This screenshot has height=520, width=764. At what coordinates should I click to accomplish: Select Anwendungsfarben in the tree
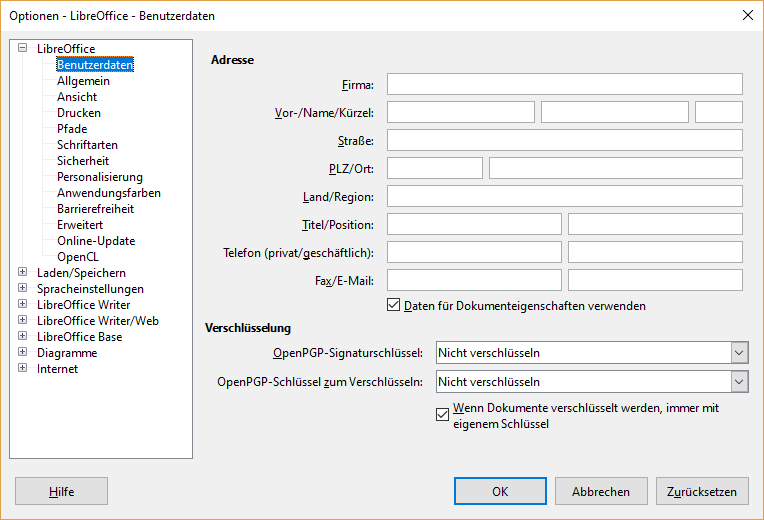(x=109, y=193)
